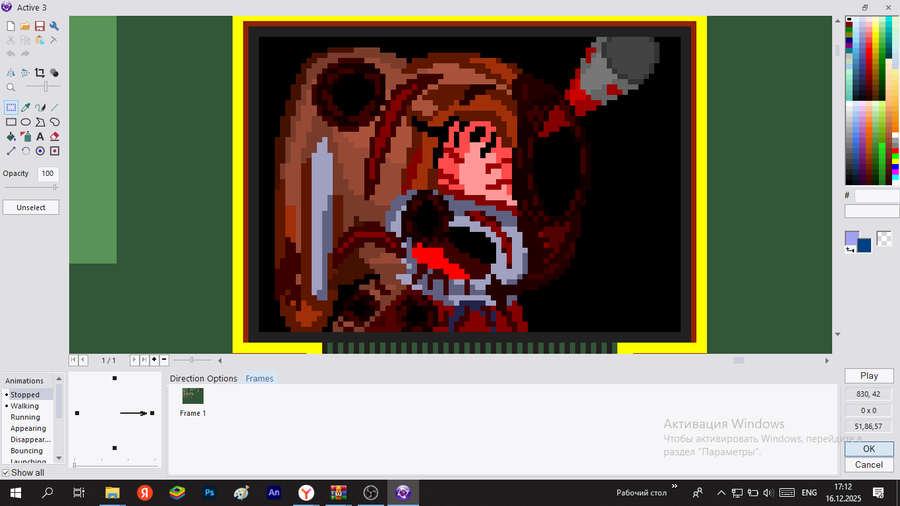Click the add frame plus button
Screen dimensions: 900x506
tap(154, 360)
